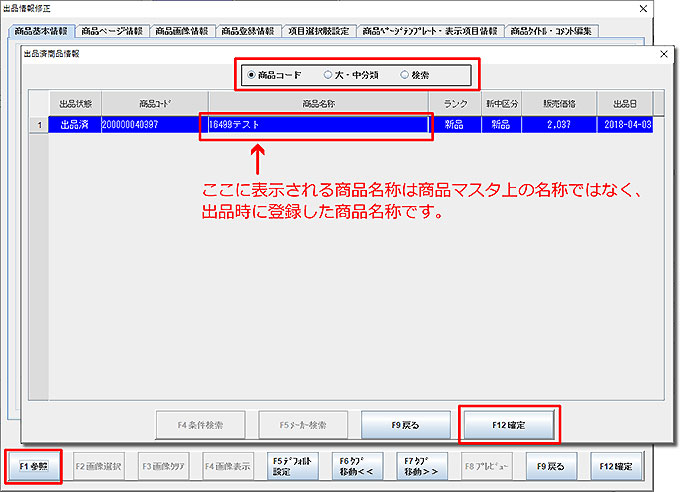The height and width of the screenshot is (492, 680).
Task: Click the F4 画像表示 button
Action: tap(228, 466)
